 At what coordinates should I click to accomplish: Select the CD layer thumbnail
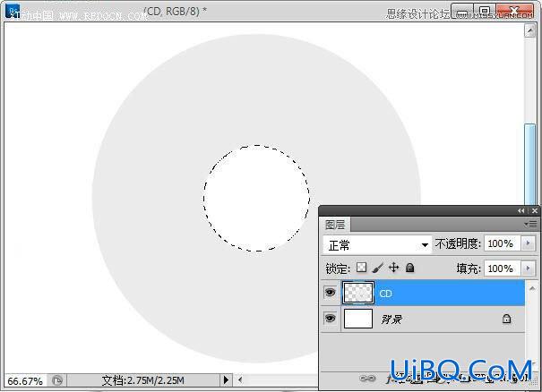click(358, 293)
